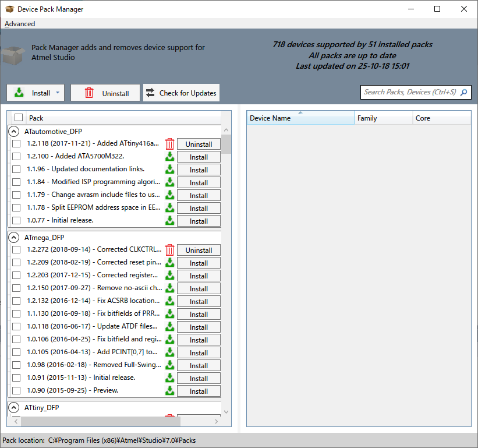Click red trash icon for ATautomotive 1.2.118

[x=169, y=144]
